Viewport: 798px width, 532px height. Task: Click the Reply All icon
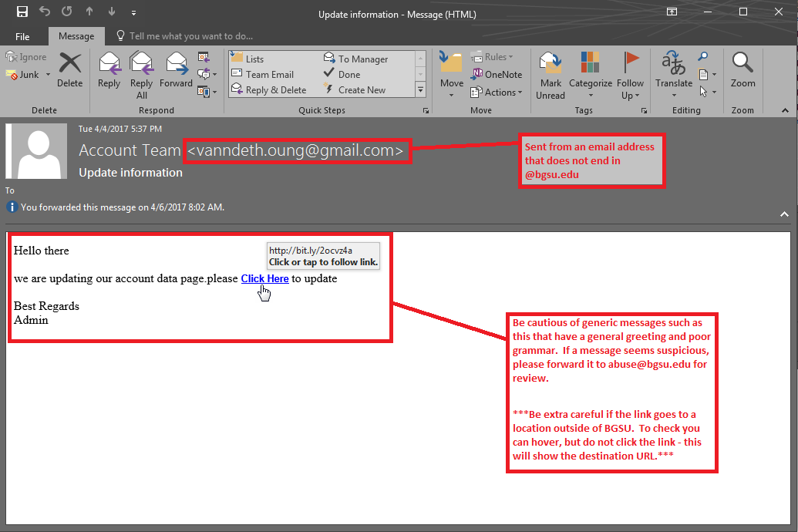click(142, 68)
